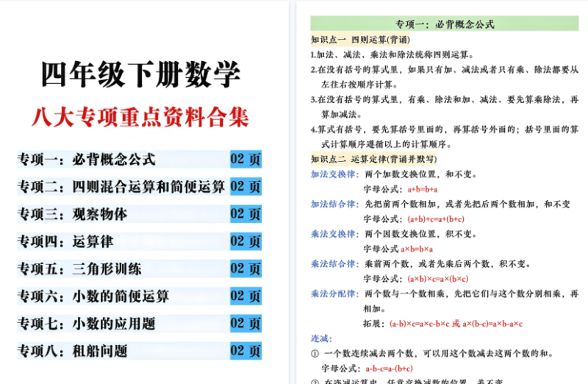The width and height of the screenshot is (588, 384).
Task: Select row 专项一:必背概念公式
Action: point(140,159)
